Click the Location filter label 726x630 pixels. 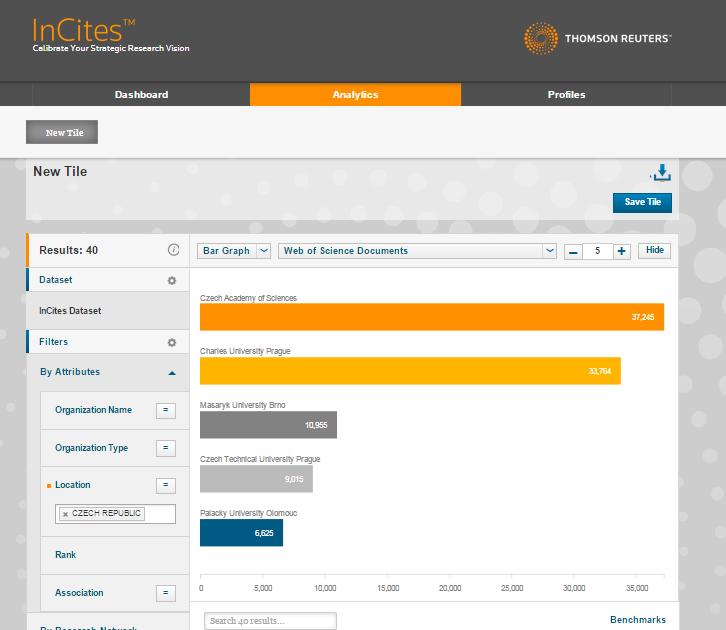[73, 485]
